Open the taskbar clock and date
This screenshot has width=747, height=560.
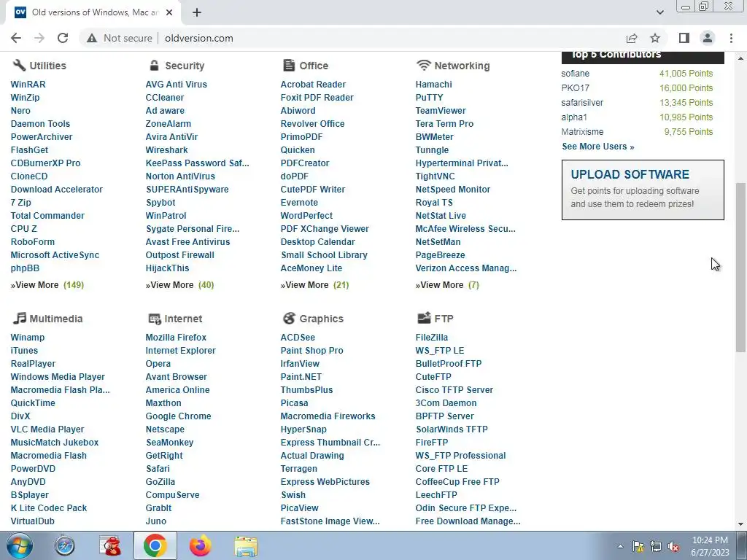(x=710, y=546)
